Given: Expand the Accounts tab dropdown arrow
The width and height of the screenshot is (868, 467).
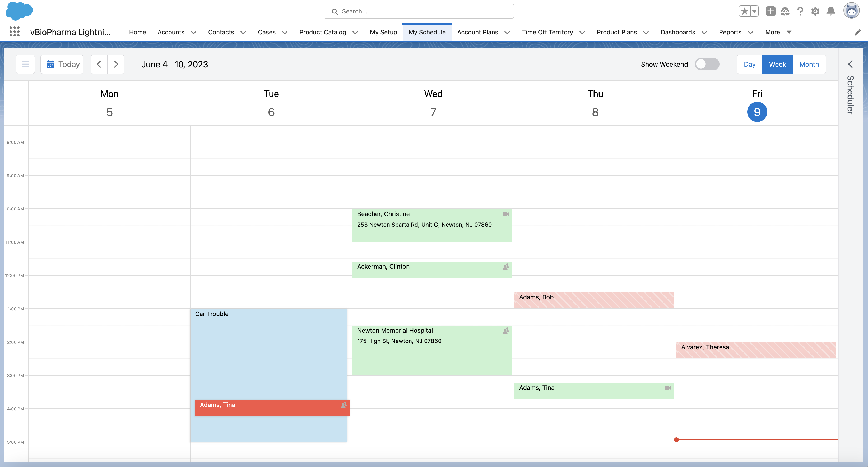Looking at the screenshot, I should (193, 32).
